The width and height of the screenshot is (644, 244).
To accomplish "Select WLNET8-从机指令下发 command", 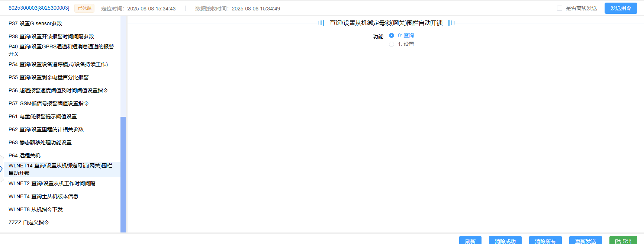I will [36, 209].
